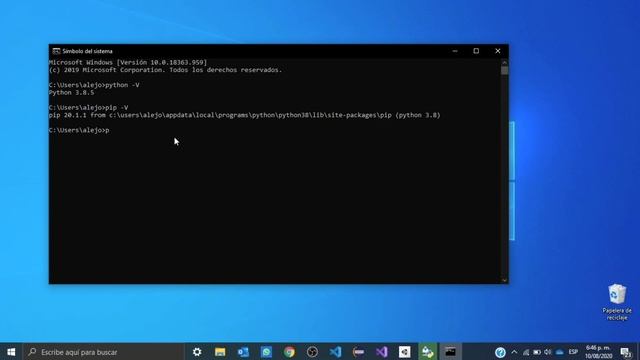Screen dimensions: 640x360
Task: Click the current prompt "C:\Users\alejo>p"
Action: [x=79, y=130]
